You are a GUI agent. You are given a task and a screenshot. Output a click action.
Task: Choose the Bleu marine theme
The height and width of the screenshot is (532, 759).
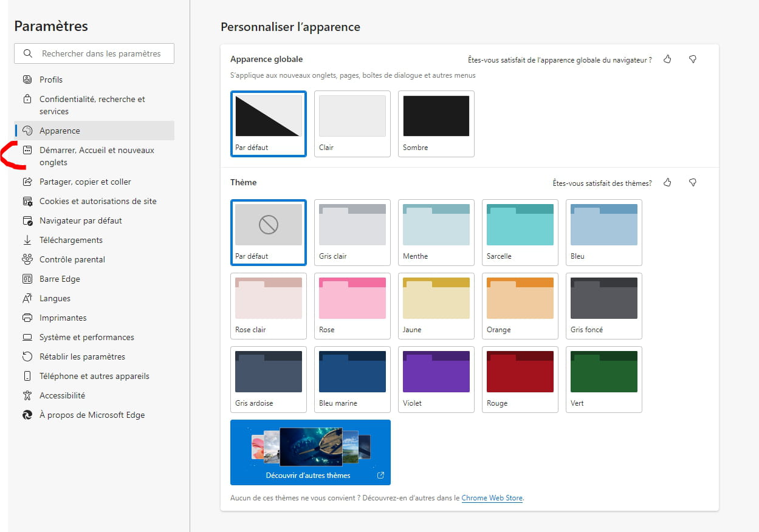[352, 380]
